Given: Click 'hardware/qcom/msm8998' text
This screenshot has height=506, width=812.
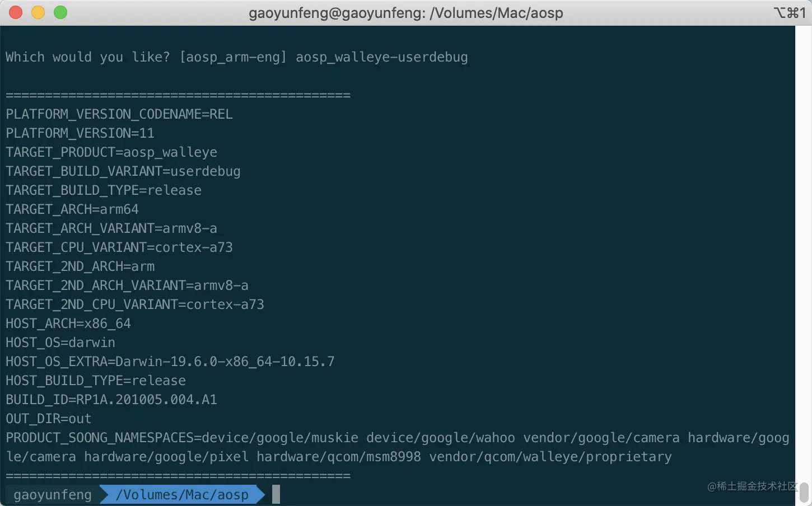Looking at the screenshot, I should point(339,457).
